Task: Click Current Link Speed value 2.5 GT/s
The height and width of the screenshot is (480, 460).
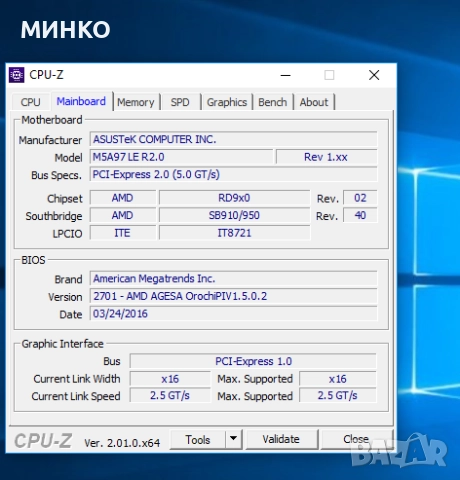Action: pos(170,396)
